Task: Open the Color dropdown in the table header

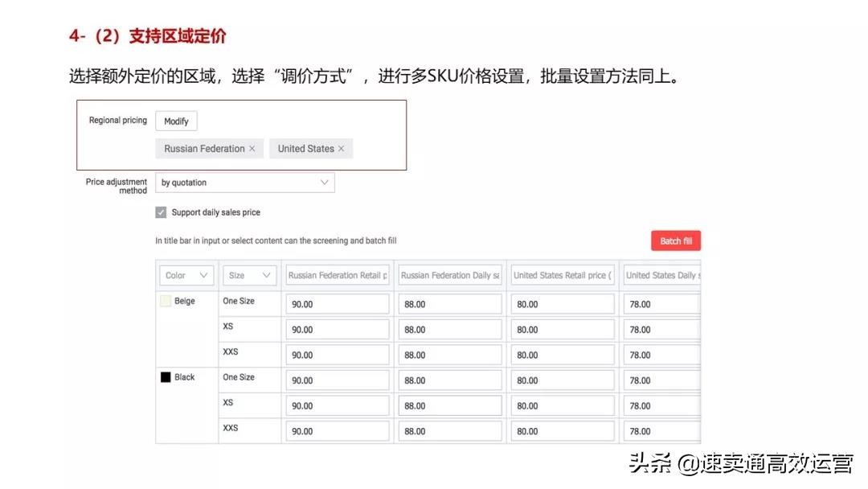Action: pos(186,275)
